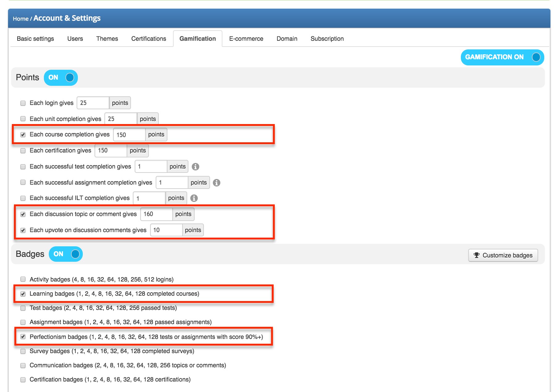Viewport: 556px width, 392px height.
Task: Check Certification badges checkbox
Action: click(23, 380)
